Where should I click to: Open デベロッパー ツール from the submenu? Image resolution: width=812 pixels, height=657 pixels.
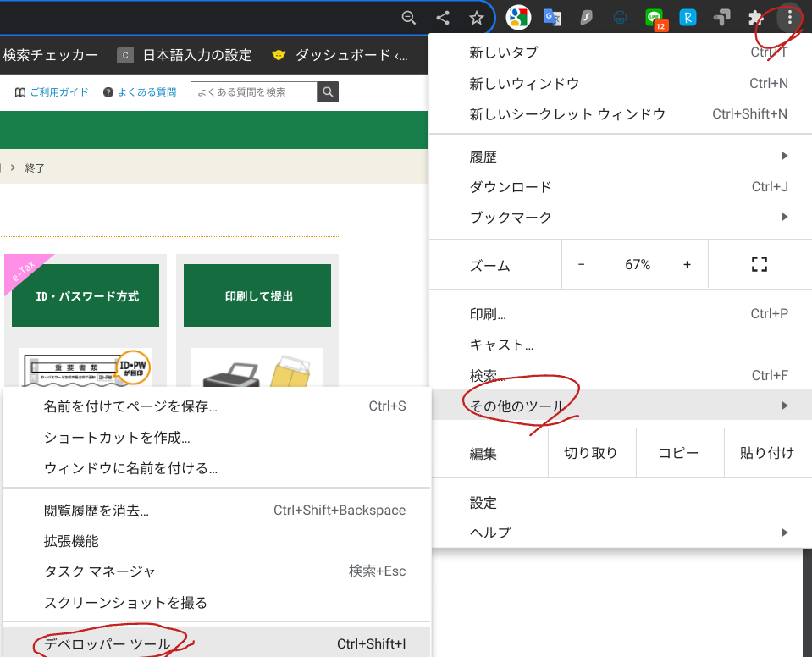click(x=217, y=643)
